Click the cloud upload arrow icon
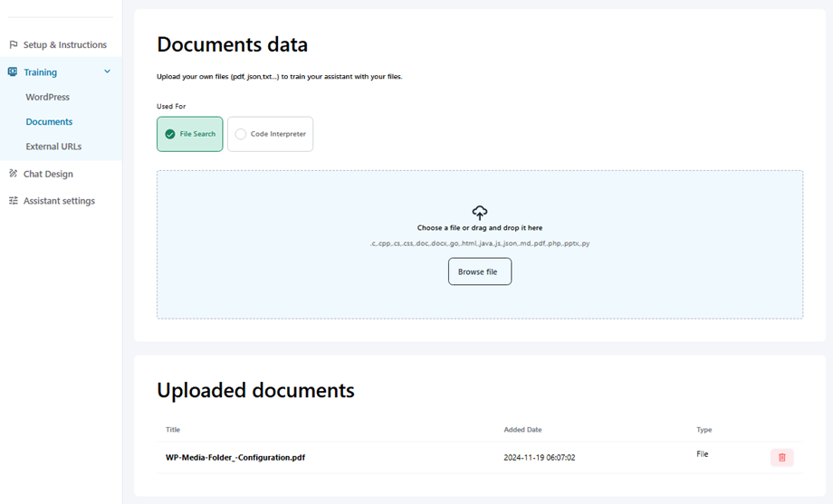 (x=480, y=213)
